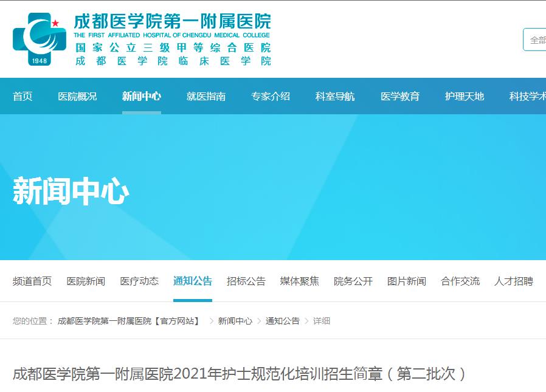Click the 通知公告 breadcrumb link
Viewport: 546px width, 392px height.
tap(283, 320)
